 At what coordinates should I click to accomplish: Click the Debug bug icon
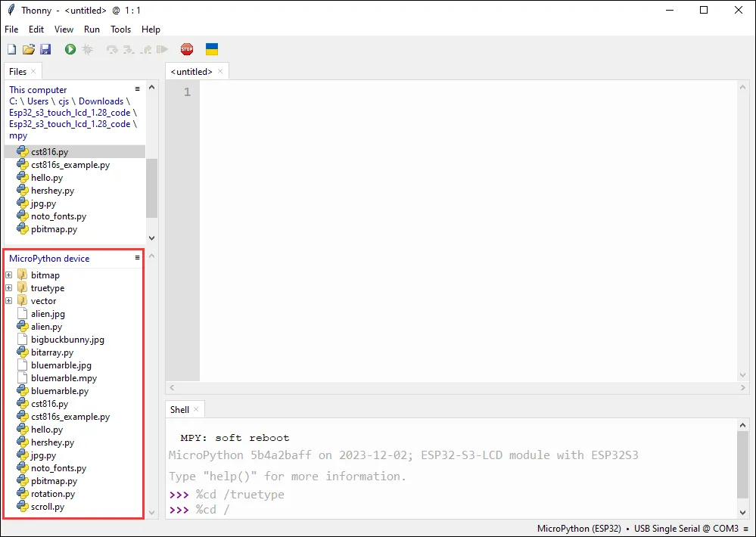pos(88,49)
